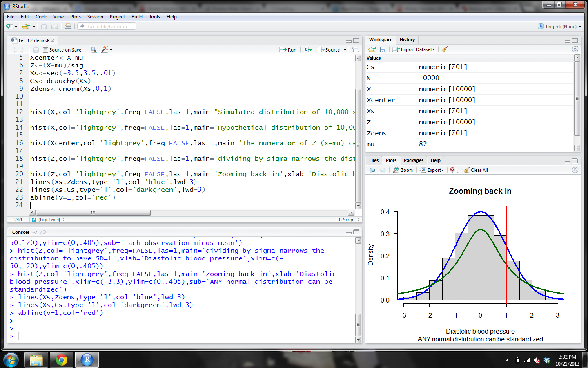The image size is (588, 368).
Task: Open the code tools magic wand
Action: click(x=105, y=50)
